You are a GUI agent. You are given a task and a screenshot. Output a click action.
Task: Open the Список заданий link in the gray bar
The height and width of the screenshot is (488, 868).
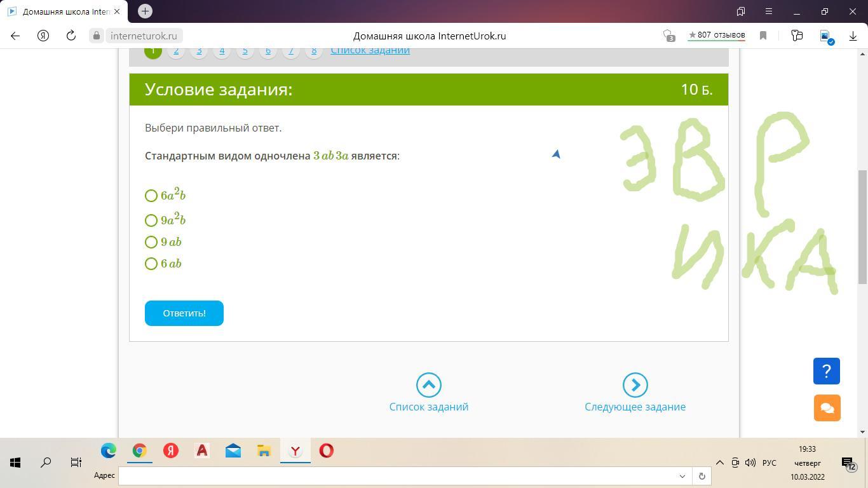click(370, 50)
